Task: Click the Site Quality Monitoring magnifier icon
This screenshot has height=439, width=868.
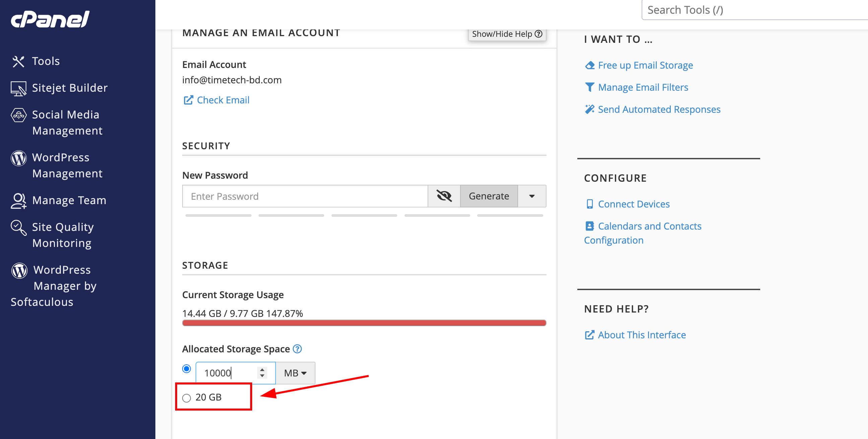Action: point(18,228)
